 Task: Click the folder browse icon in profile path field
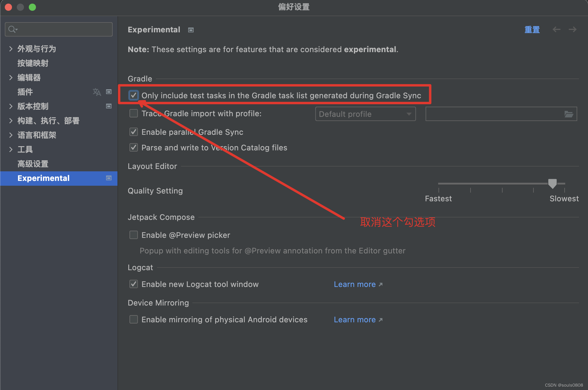point(569,114)
